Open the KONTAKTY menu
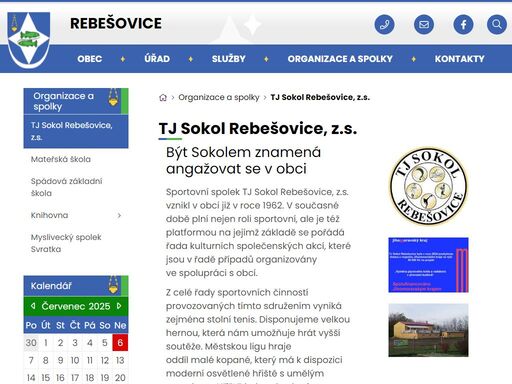512x384 pixels. point(459,59)
